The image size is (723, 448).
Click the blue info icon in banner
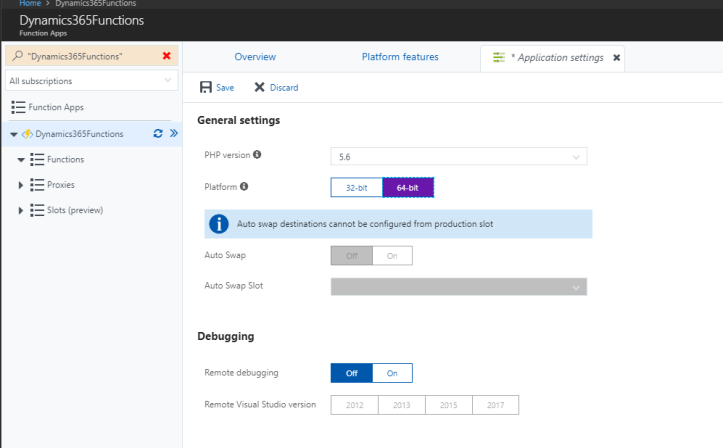pos(219,224)
